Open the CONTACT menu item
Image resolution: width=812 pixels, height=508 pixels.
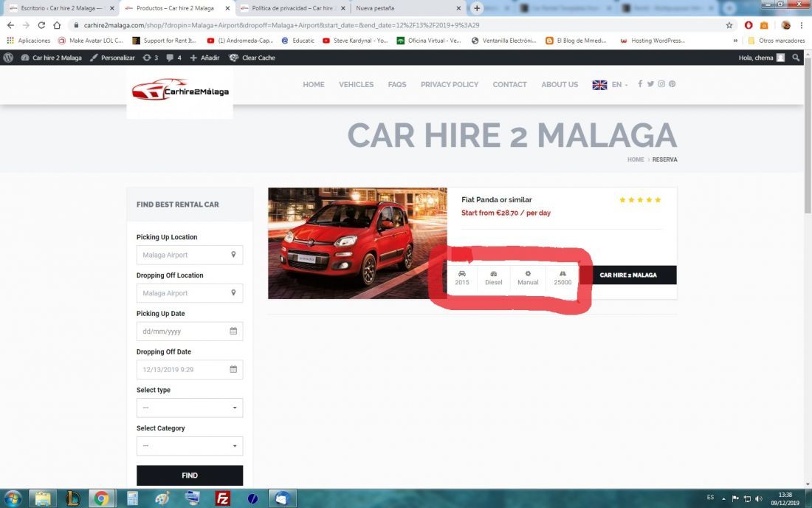tap(509, 84)
